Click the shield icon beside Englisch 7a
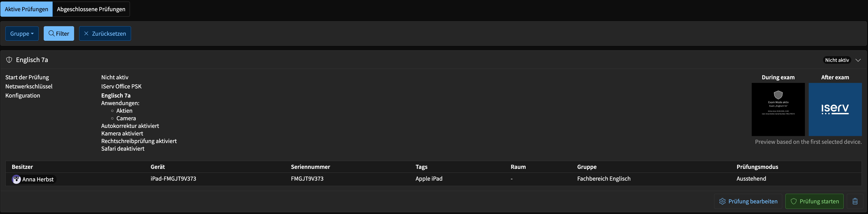Screen dimensions: 868x214 coord(9,60)
